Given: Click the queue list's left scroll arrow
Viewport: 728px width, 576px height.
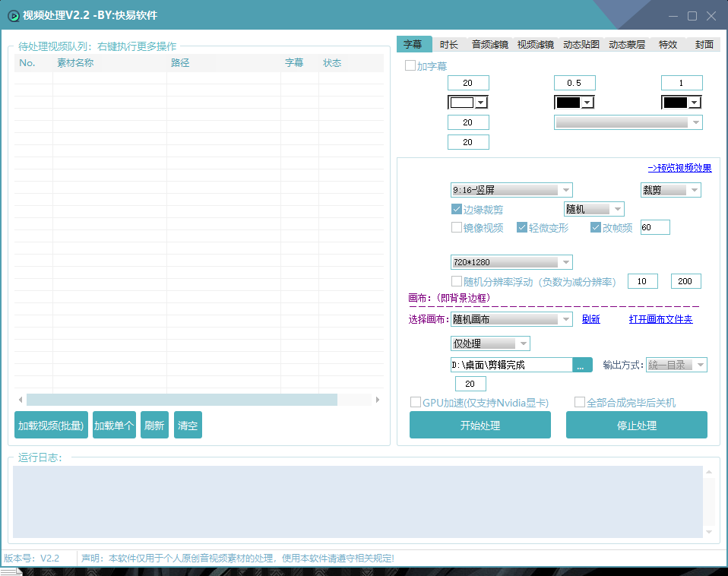Looking at the screenshot, I should tap(21, 400).
